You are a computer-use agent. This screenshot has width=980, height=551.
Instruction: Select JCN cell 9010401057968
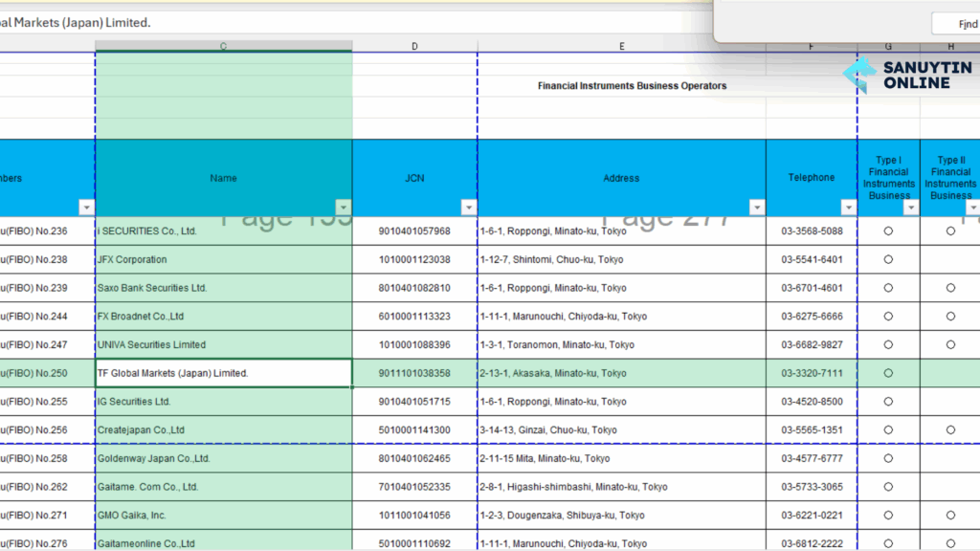click(415, 231)
